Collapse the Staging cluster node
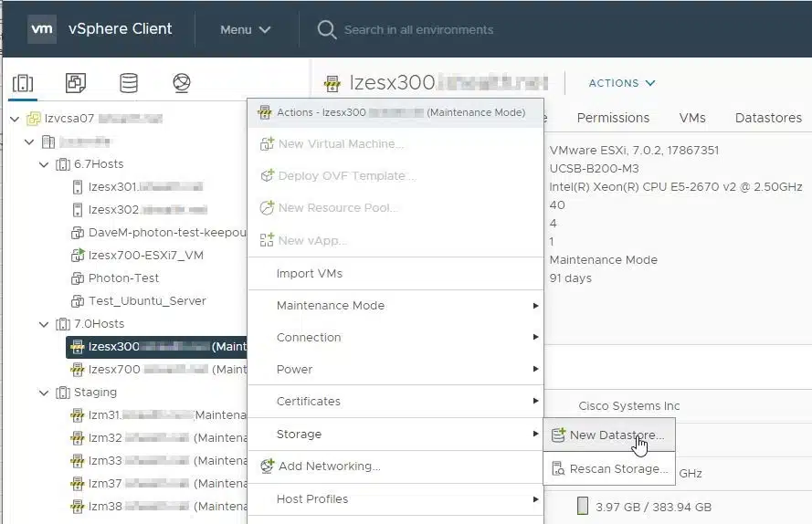The image size is (812, 524). (x=44, y=393)
